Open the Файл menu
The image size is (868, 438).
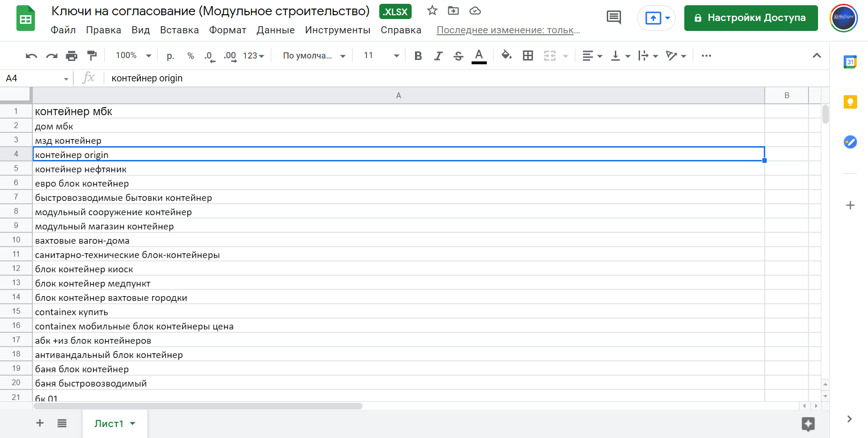click(x=63, y=30)
